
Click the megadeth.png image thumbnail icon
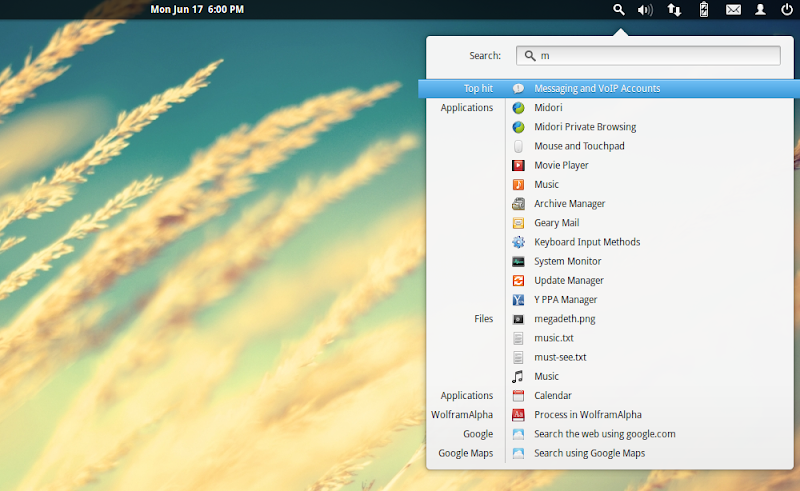[x=518, y=319]
